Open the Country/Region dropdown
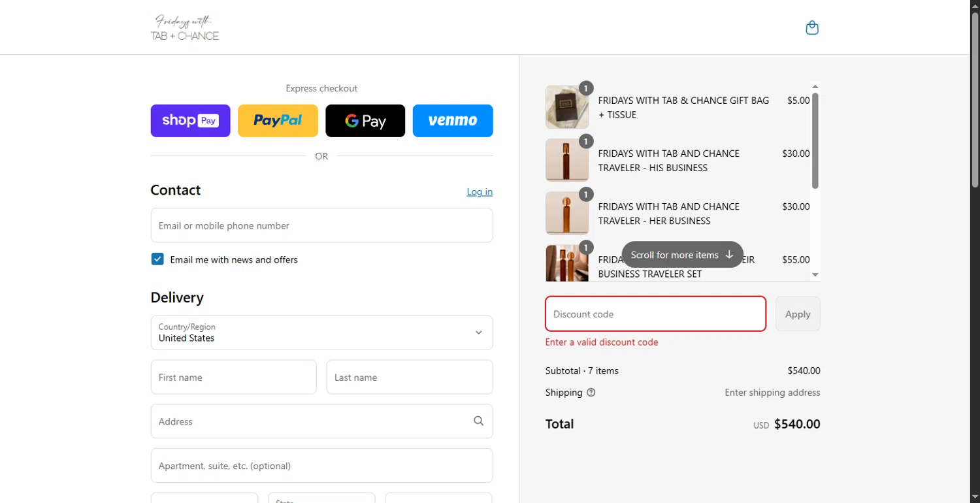Screen dimensions: 980x503 321,333
